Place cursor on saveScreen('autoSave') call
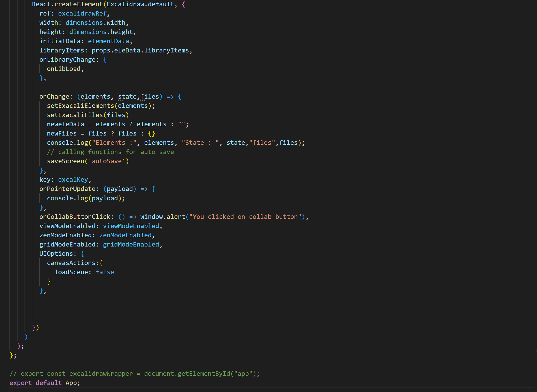 (87, 161)
